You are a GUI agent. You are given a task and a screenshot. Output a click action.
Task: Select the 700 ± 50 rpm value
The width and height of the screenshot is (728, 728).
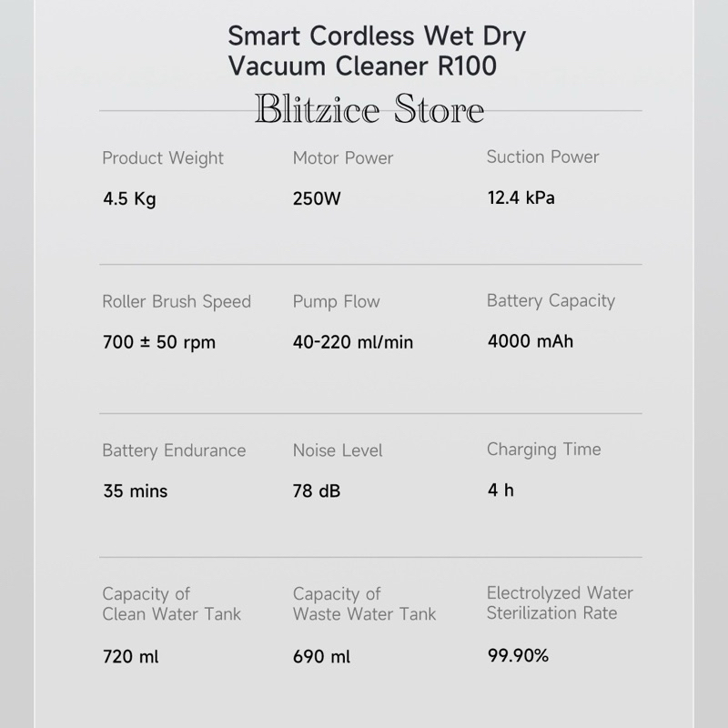(159, 342)
